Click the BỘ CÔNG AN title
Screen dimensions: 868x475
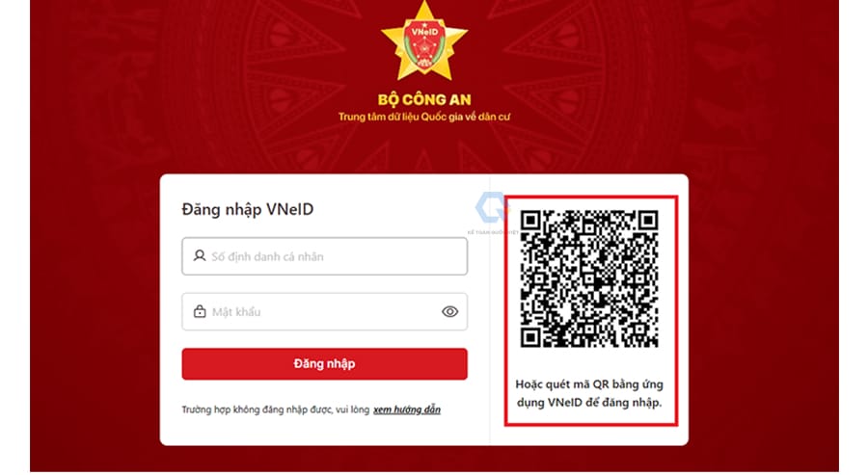[x=424, y=100]
